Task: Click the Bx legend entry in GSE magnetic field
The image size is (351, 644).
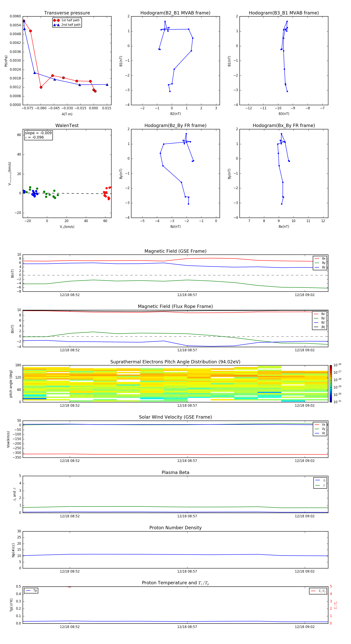Action: [x=320, y=259]
